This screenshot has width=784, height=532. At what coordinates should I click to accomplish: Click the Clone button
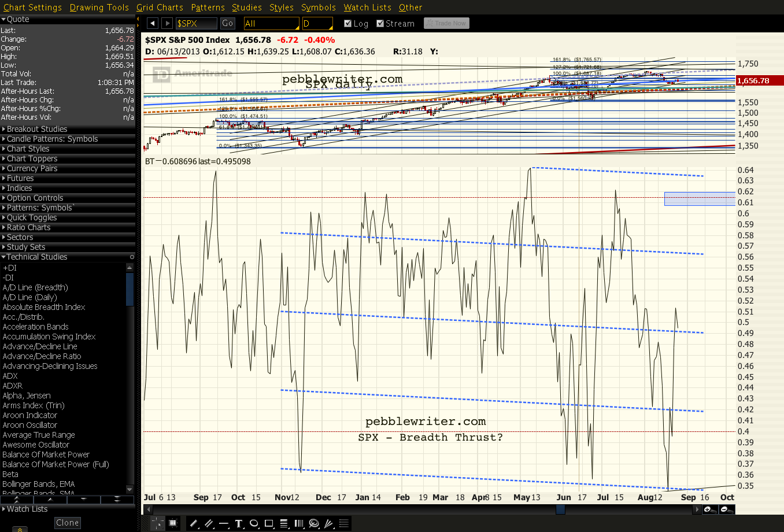coord(67,522)
